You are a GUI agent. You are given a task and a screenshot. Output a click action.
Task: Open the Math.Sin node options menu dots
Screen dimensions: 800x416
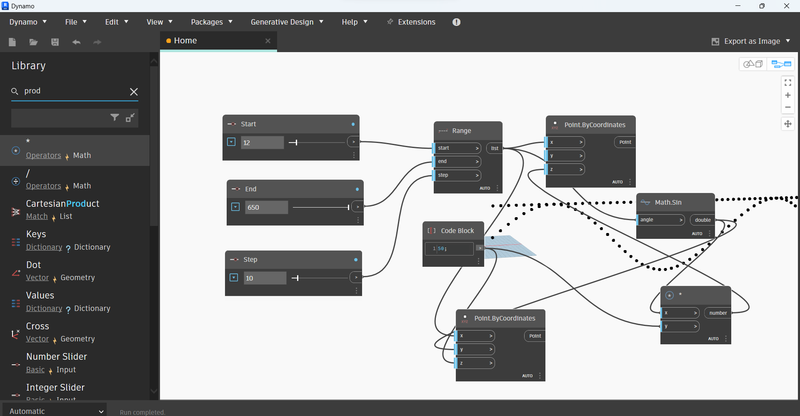click(x=710, y=234)
